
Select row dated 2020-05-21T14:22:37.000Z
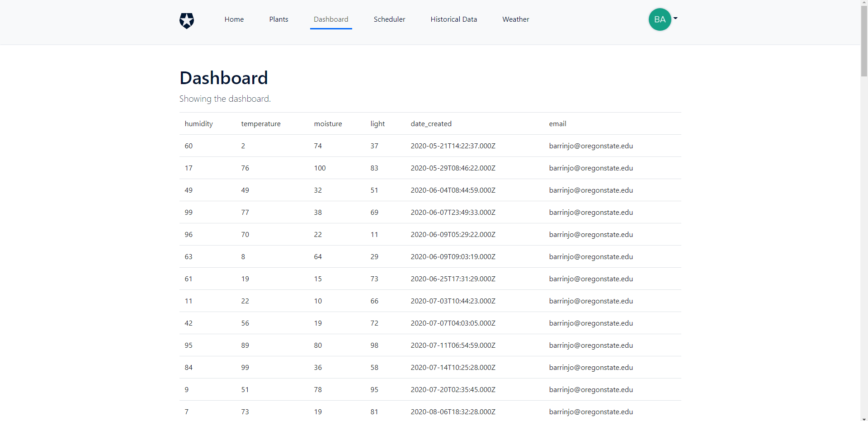coord(453,146)
